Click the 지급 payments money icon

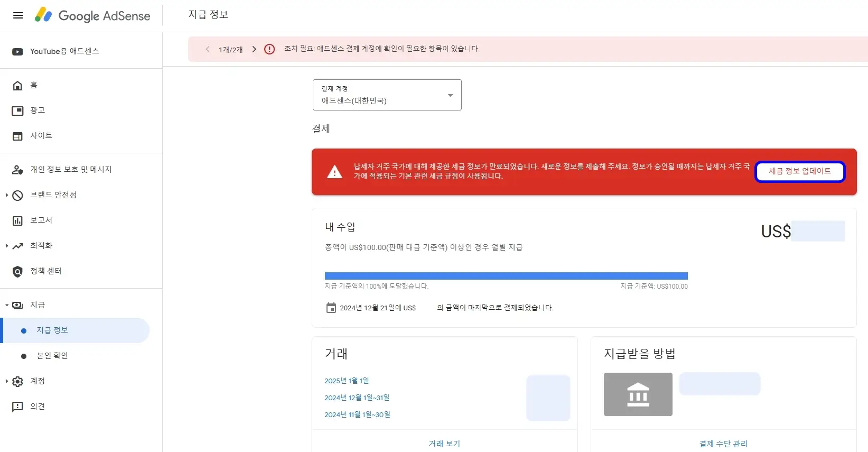tap(17, 305)
